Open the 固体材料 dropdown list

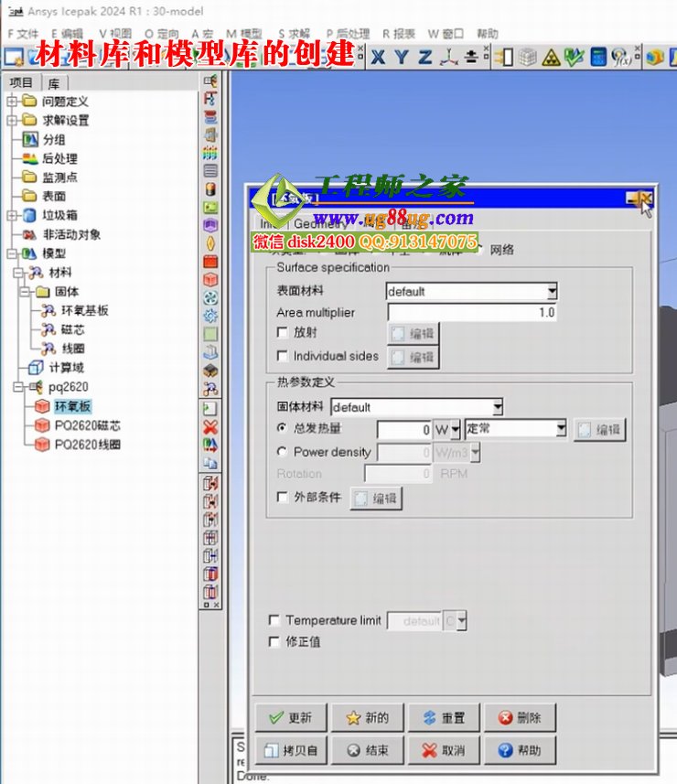click(x=497, y=407)
